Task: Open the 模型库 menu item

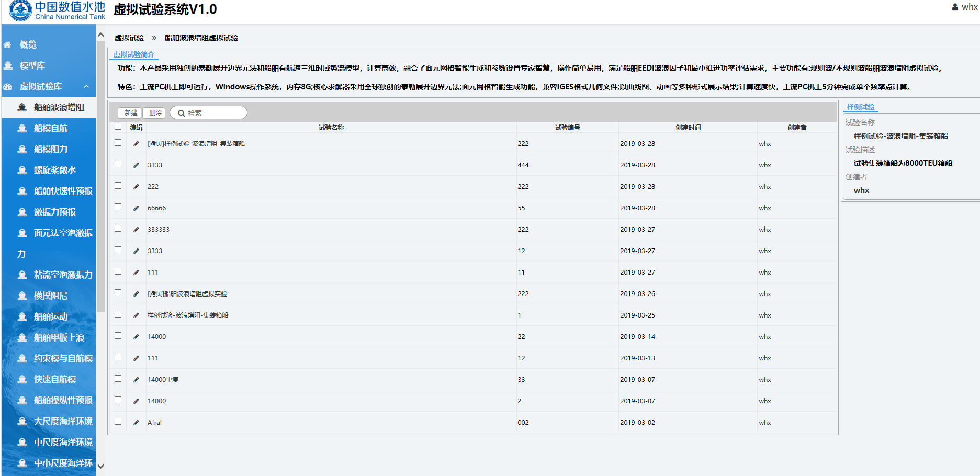Action: click(x=32, y=66)
